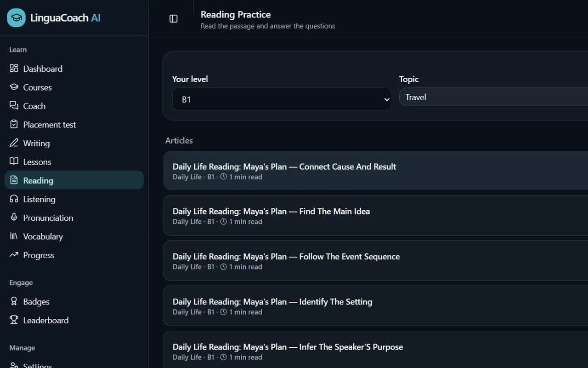Screen dimensions: 588x368
Task: Click the 'Read the passage and answer the questions' subtitle
Action: coord(268,26)
